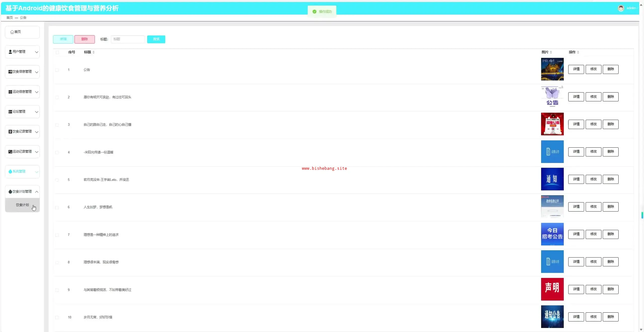Check the checkbox for row 1 公告
Viewport: 644px width, 332px height.
tap(57, 70)
